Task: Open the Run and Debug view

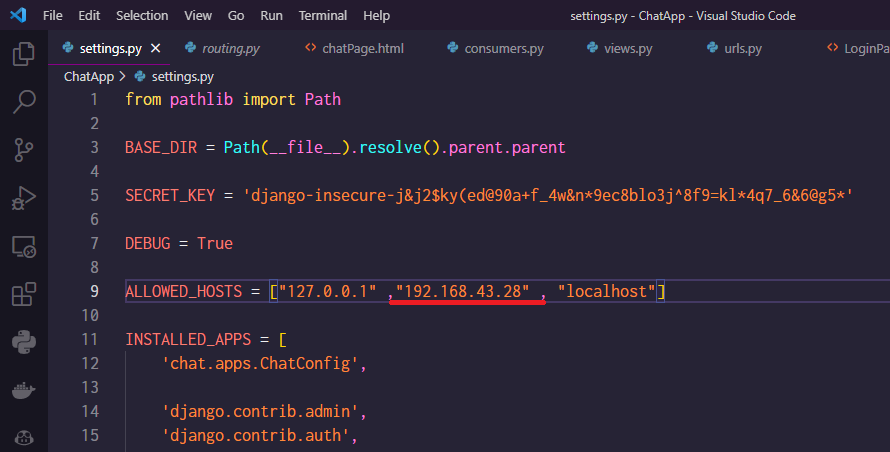Action: (x=23, y=198)
